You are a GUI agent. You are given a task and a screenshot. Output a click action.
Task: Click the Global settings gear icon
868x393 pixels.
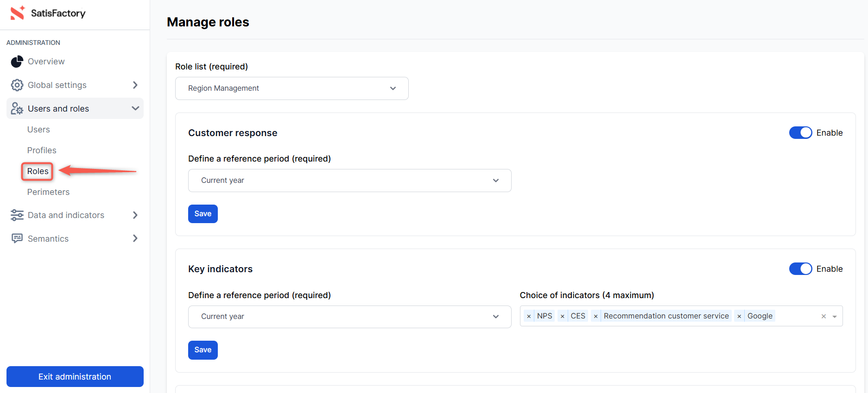(x=17, y=85)
